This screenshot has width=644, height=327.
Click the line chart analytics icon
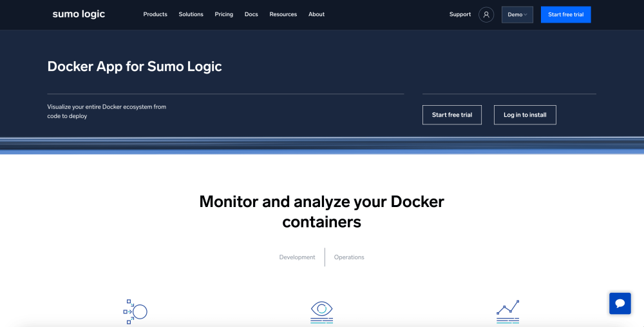507,311
